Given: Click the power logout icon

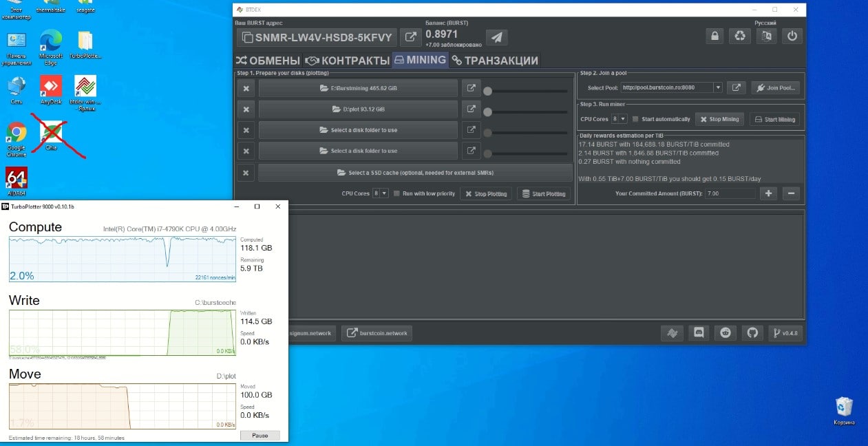Looking at the screenshot, I should coord(792,36).
